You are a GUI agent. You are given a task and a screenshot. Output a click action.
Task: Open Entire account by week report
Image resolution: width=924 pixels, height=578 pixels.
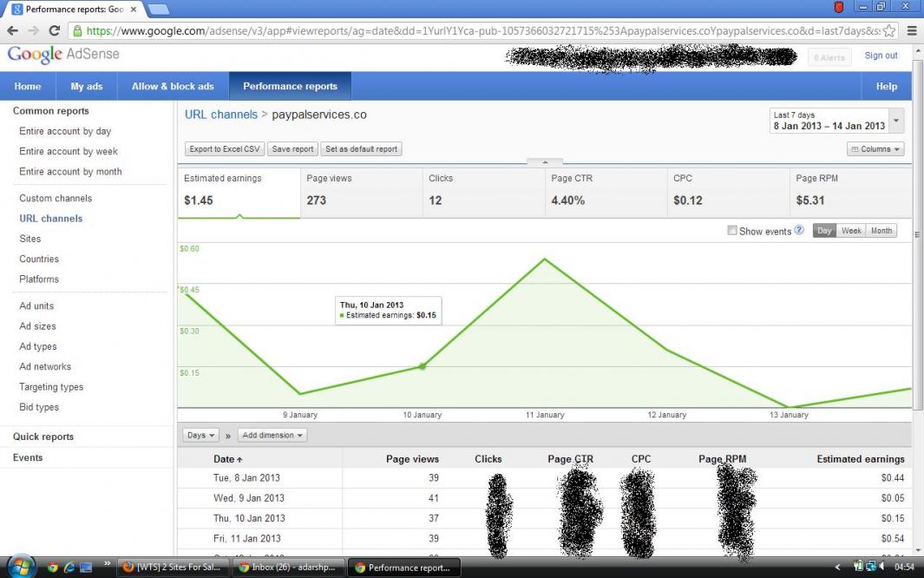(69, 151)
